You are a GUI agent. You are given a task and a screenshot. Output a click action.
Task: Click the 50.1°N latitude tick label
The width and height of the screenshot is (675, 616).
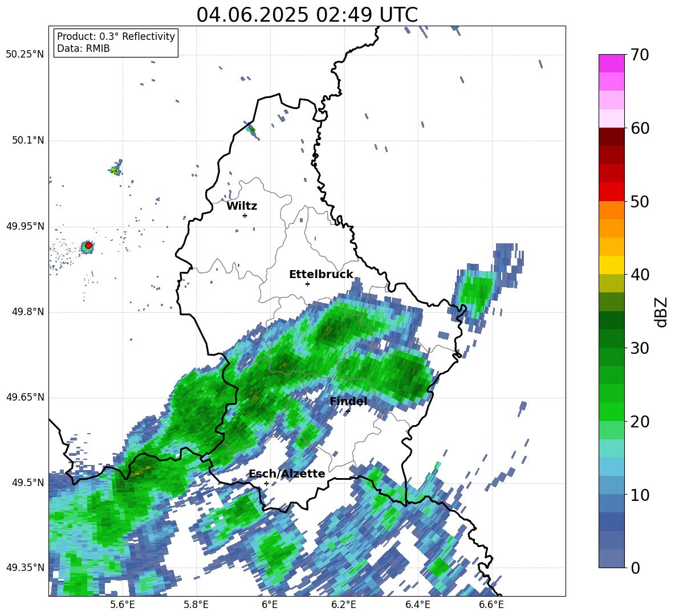click(x=27, y=141)
